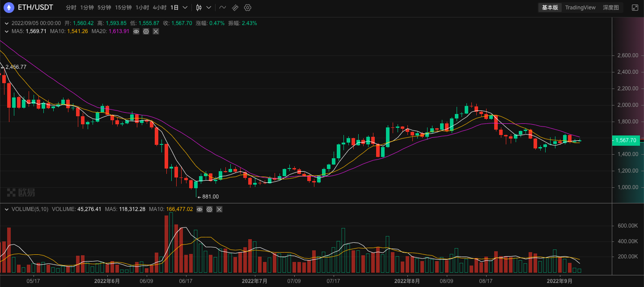
Task: Switch to TradingView chart tab
Action: click(x=580, y=8)
